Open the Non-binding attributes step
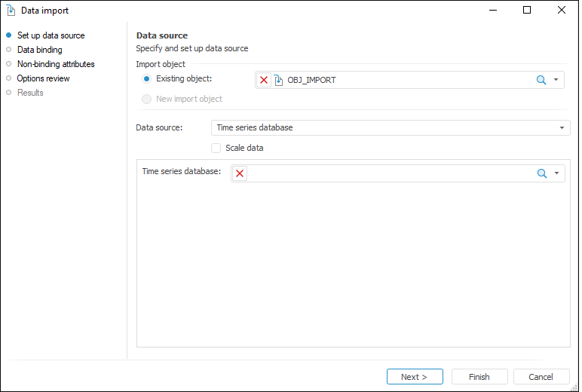 56,64
